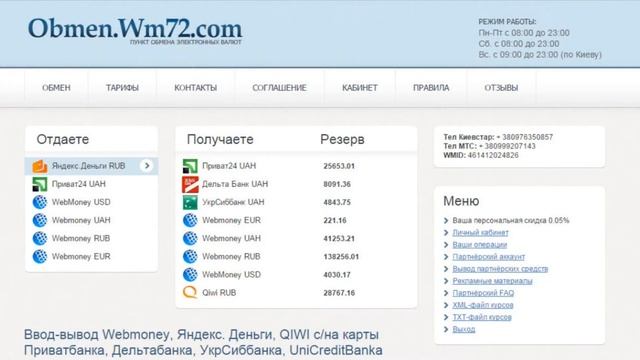Click the Webmoney EUR globe icon in Отдаете
This screenshot has width=640, height=360.
pos(40,256)
